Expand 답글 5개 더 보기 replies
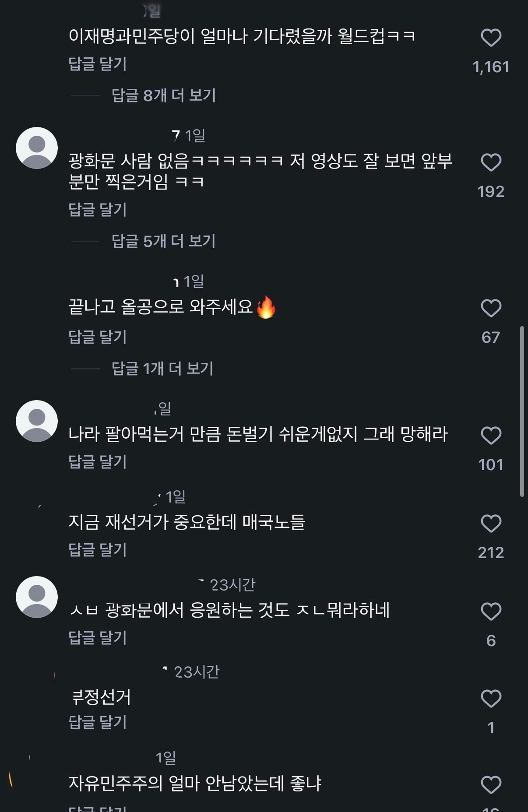The image size is (528, 812). coord(164,241)
